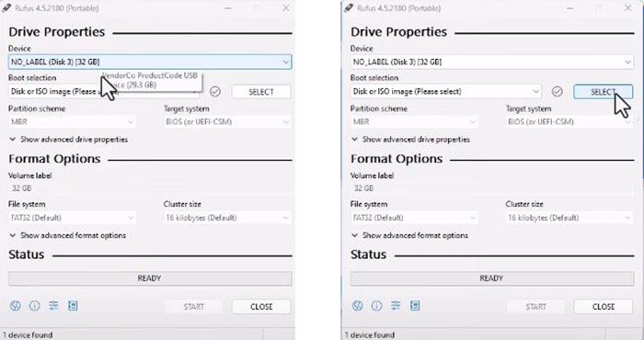The image size is (644, 340).
Task: Click checksum checkmark icon in right Rufus window
Action: pos(557,92)
